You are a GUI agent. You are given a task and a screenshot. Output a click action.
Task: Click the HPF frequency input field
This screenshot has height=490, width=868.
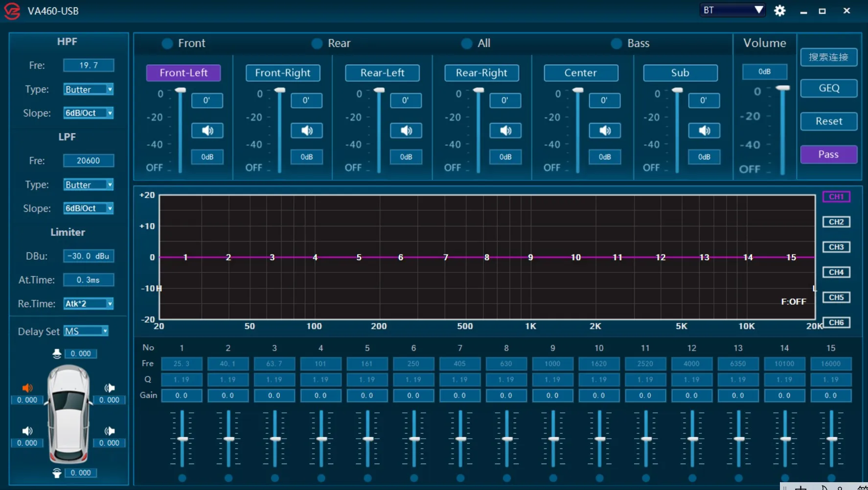click(89, 65)
